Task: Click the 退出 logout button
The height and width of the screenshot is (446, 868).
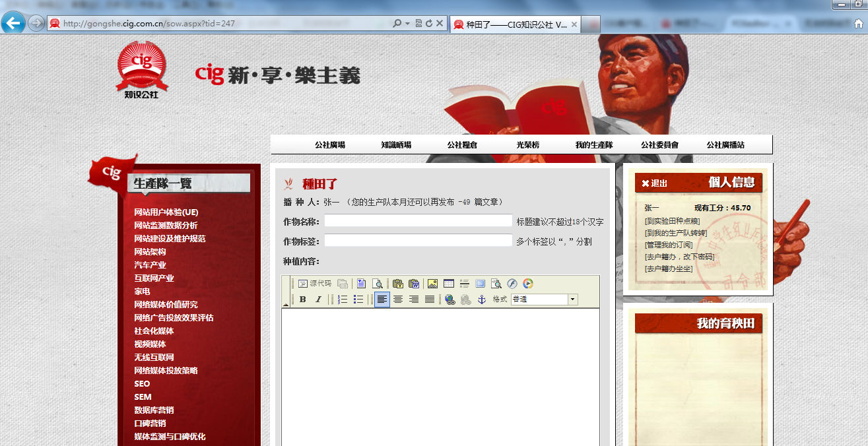Action: coord(654,183)
